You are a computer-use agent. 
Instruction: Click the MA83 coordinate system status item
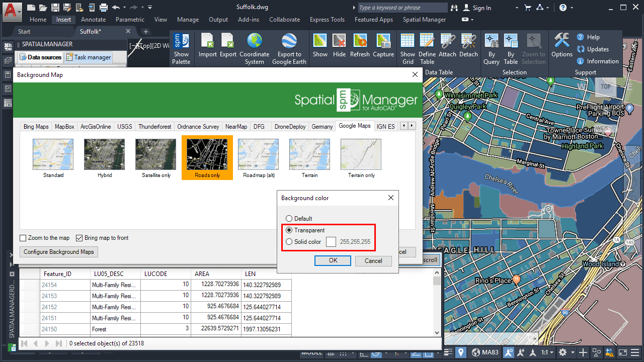(x=485, y=352)
